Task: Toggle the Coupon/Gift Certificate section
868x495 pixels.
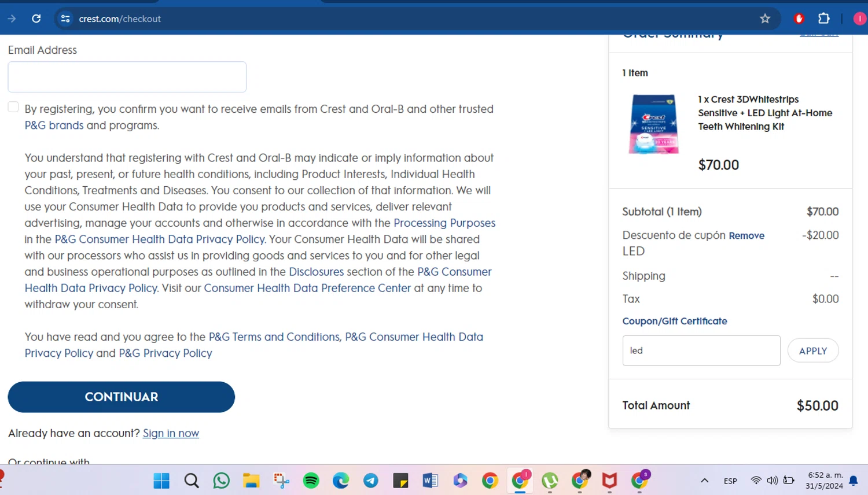Action: (675, 321)
